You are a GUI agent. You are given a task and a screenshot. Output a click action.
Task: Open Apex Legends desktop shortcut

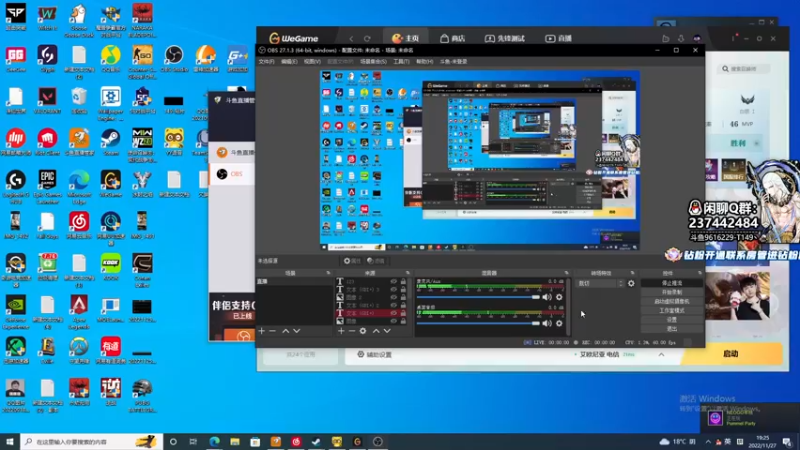pos(79,310)
